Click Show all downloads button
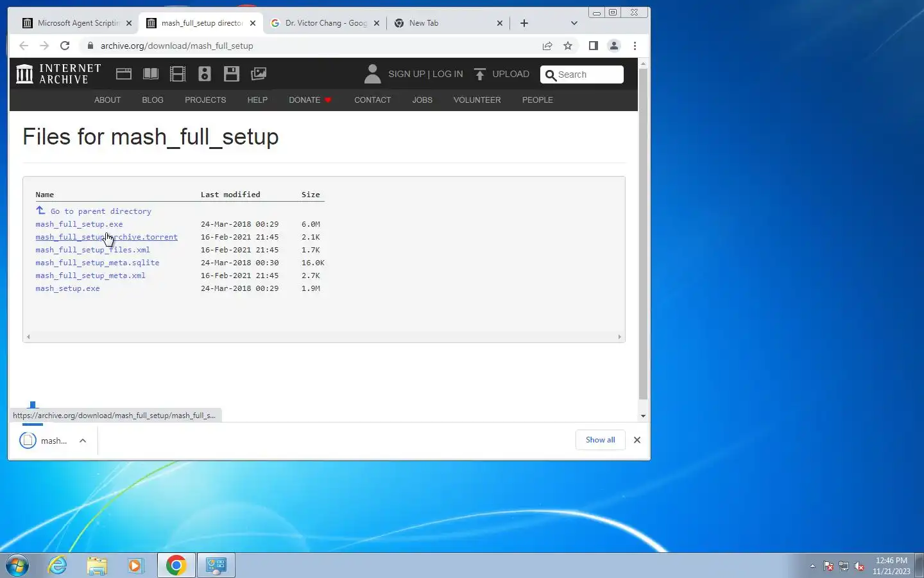 (x=600, y=440)
